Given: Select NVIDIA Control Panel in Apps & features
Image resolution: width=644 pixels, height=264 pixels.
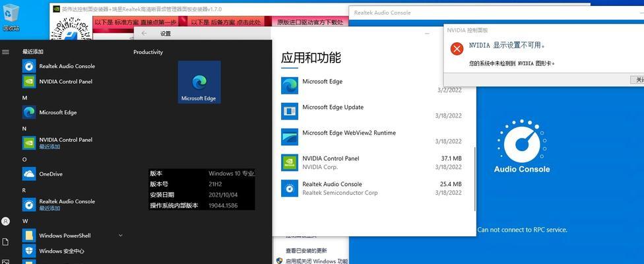Looking at the screenshot, I should [371, 162].
